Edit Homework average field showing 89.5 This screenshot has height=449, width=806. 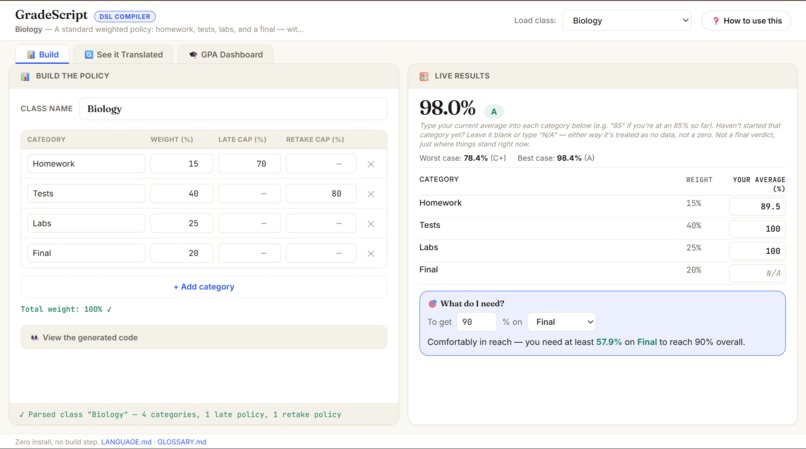click(757, 206)
